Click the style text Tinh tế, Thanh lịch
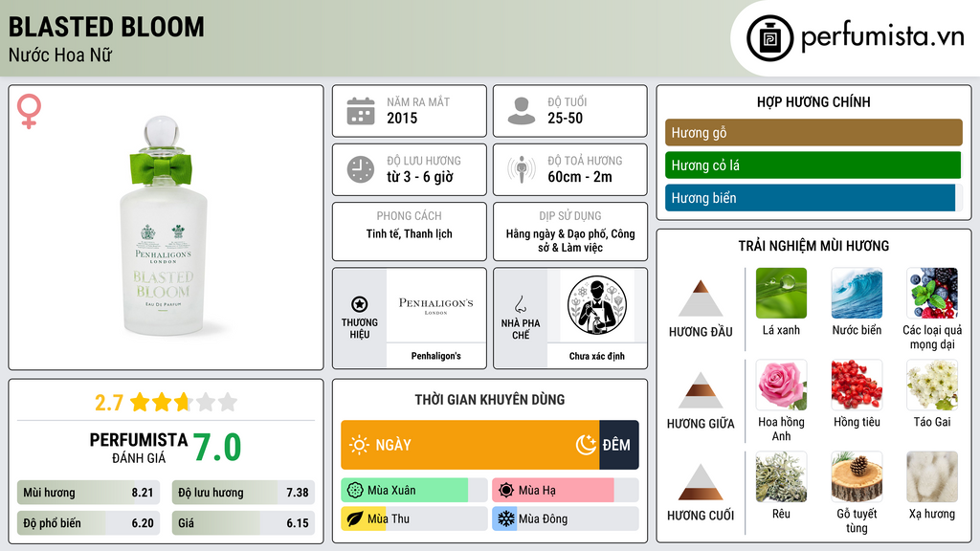Screen dimensions: 980x551 point(410,233)
